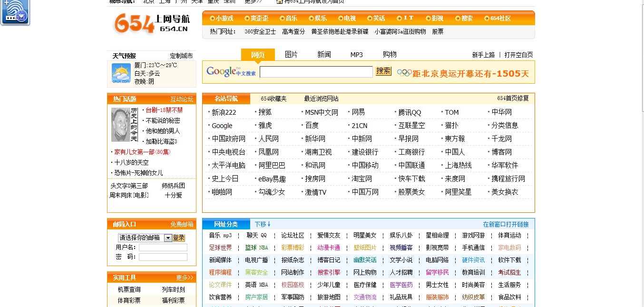Click 打开空白页 link
644x307 pixels.
click(519, 55)
